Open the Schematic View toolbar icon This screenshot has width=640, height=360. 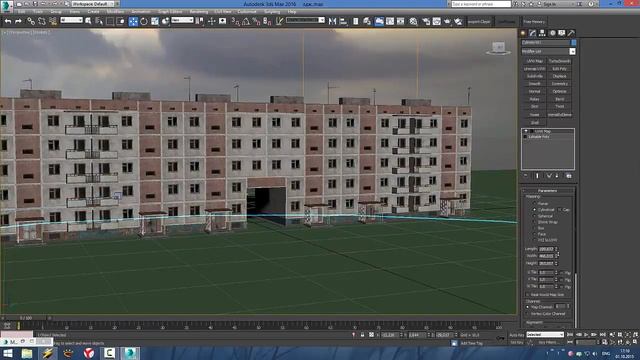click(400, 21)
